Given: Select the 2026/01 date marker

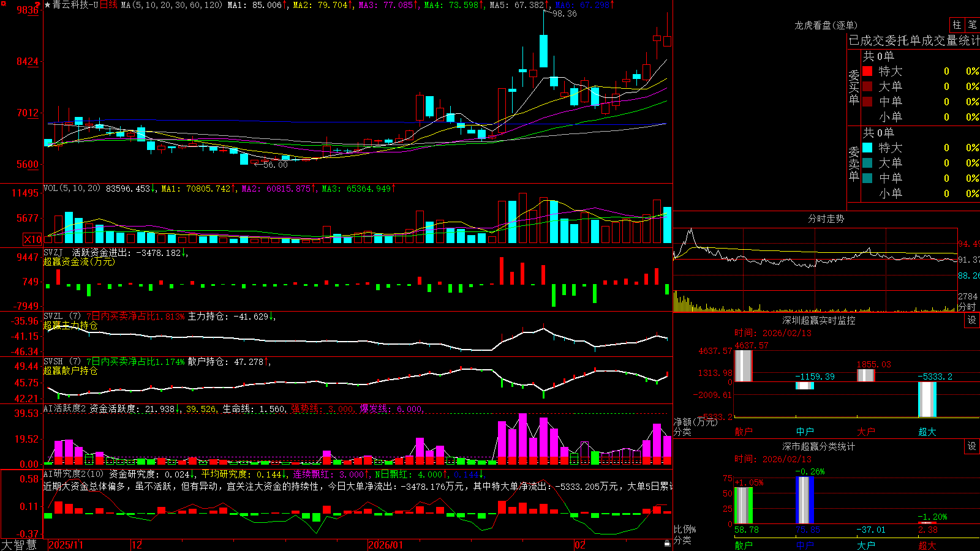Looking at the screenshot, I should point(386,545).
